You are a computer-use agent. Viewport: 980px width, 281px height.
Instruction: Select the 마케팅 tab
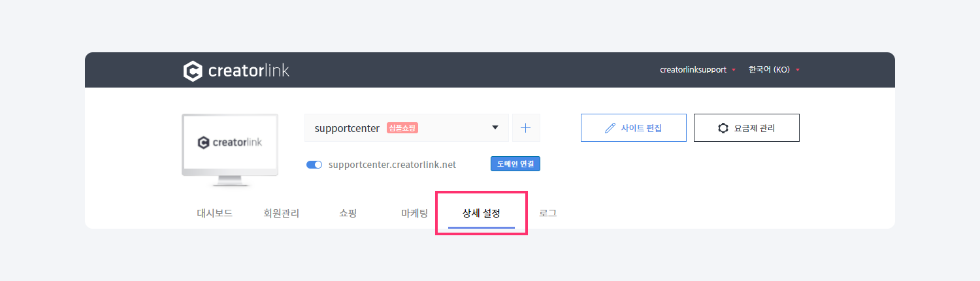click(415, 213)
